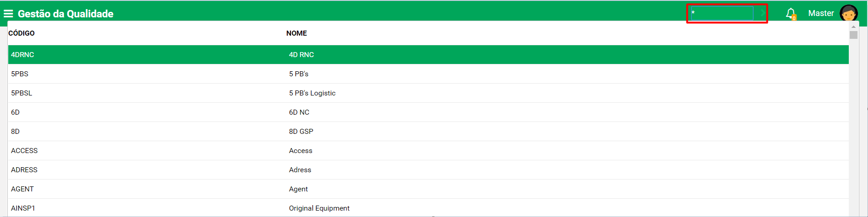This screenshot has width=868, height=217.
Task: Sort by the NOME column header
Action: tap(296, 33)
